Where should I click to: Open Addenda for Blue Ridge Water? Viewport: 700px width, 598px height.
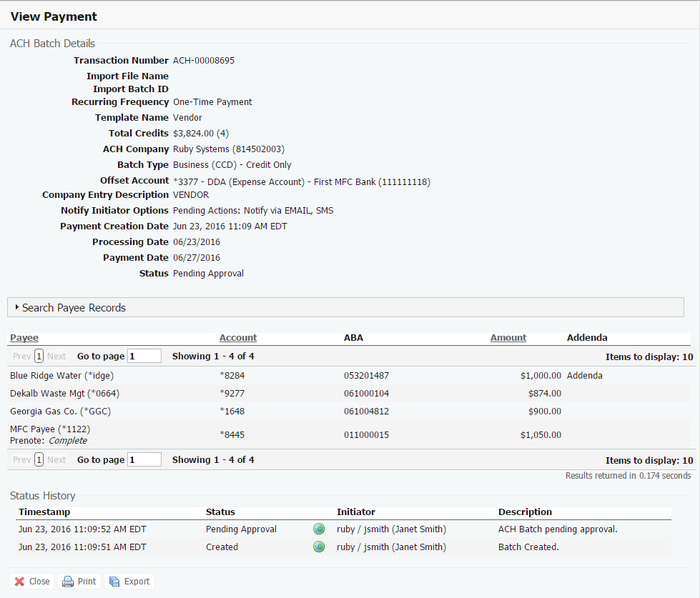[584, 376]
